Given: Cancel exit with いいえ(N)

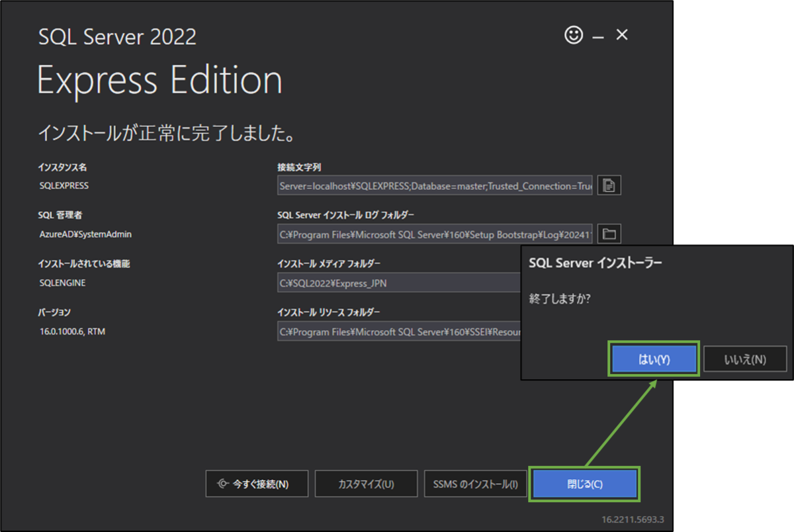Looking at the screenshot, I should (x=745, y=359).
